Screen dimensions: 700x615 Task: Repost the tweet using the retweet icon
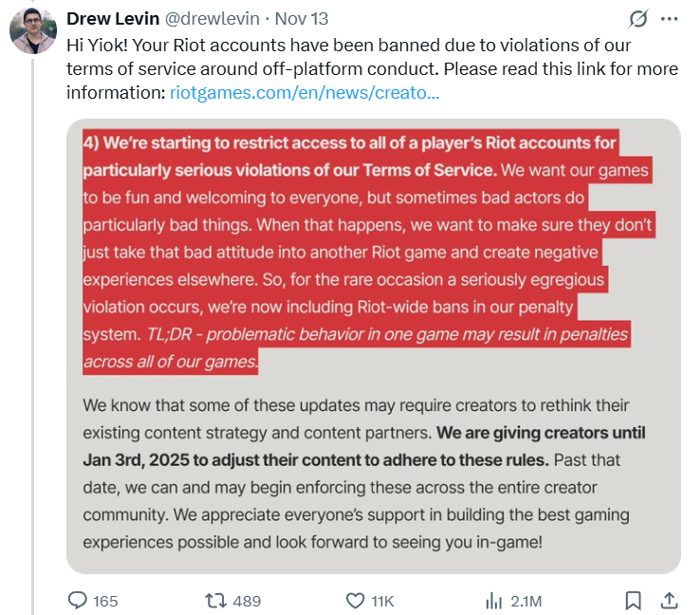tap(215, 600)
